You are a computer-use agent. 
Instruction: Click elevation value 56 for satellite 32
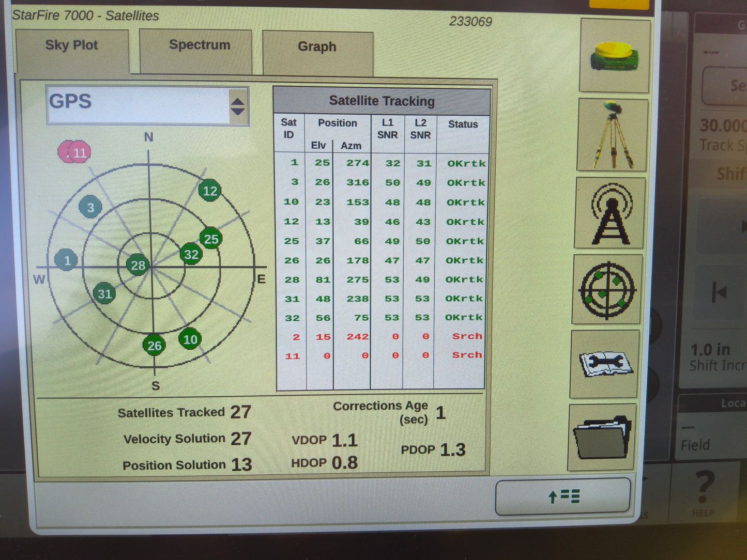pos(323,318)
